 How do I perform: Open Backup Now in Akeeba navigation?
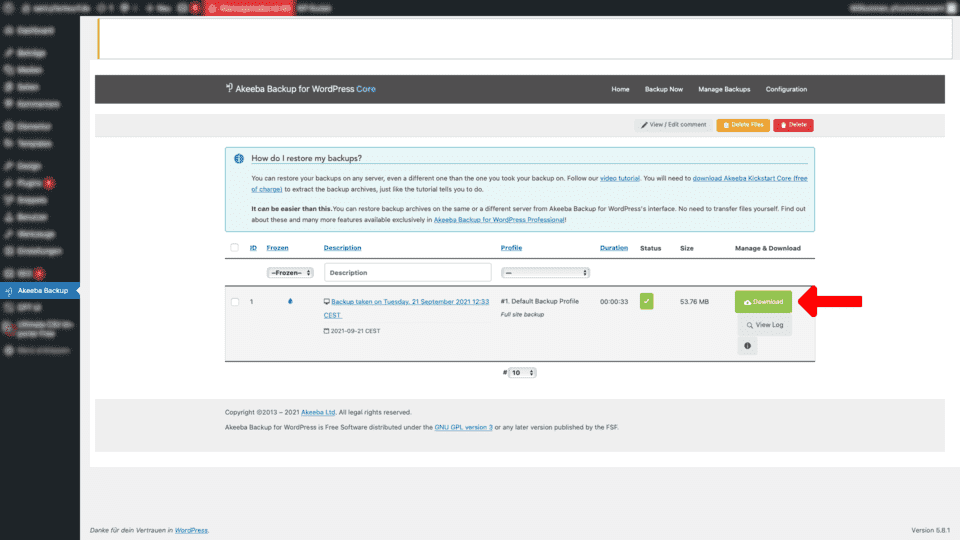click(x=664, y=89)
